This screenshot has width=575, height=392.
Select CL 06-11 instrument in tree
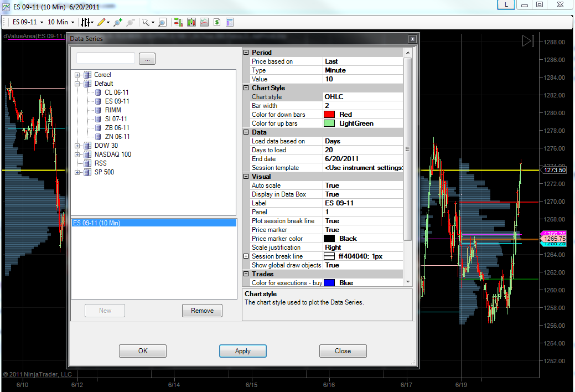pos(117,92)
